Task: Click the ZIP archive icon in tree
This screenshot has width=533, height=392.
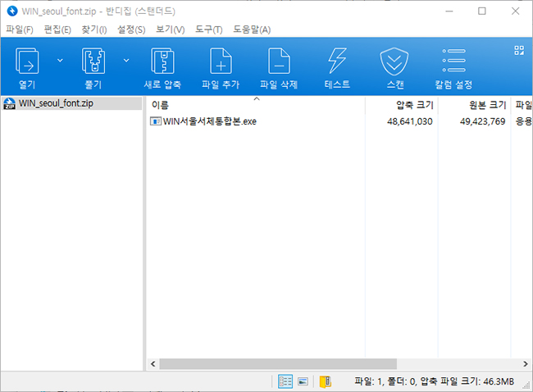Action: (x=9, y=103)
